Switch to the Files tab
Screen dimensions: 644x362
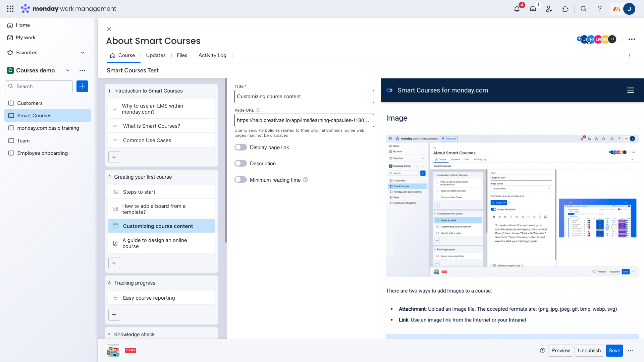click(x=182, y=55)
